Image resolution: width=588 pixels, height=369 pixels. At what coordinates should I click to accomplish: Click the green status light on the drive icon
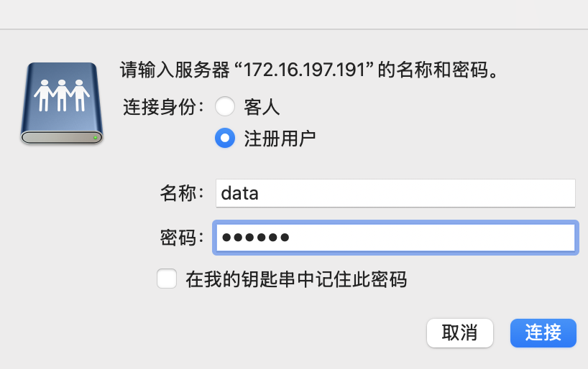(95, 136)
